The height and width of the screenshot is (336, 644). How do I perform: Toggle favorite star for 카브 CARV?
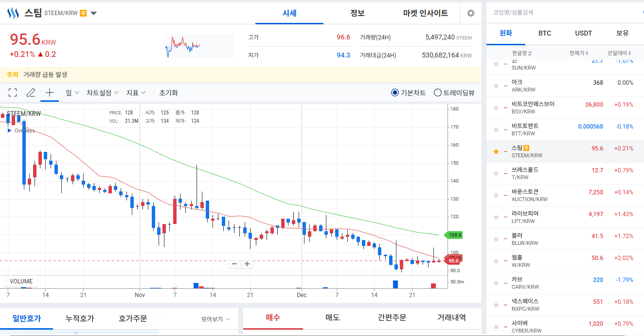(496, 283)
